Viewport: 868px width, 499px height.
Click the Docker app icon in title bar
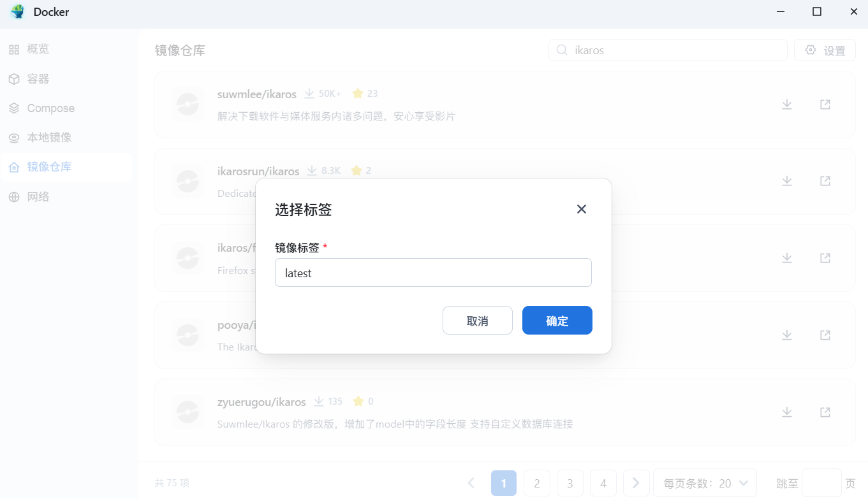[x=17, y=11]
